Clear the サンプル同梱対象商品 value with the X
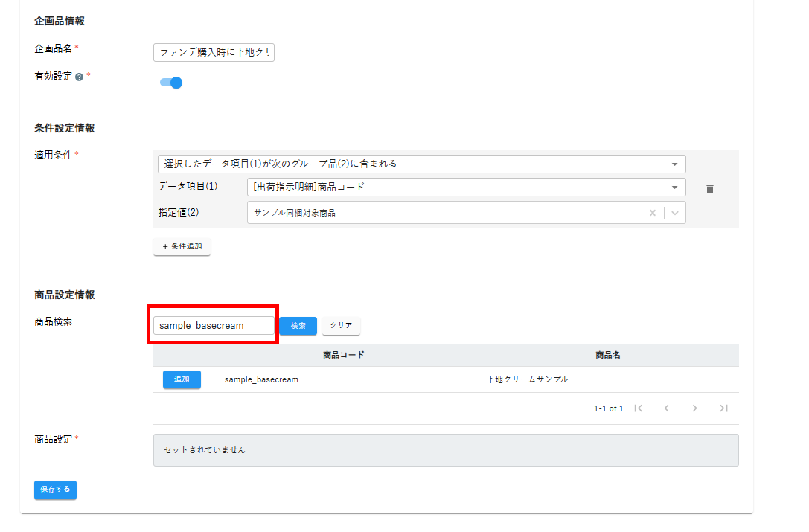 tap(653, 213)
